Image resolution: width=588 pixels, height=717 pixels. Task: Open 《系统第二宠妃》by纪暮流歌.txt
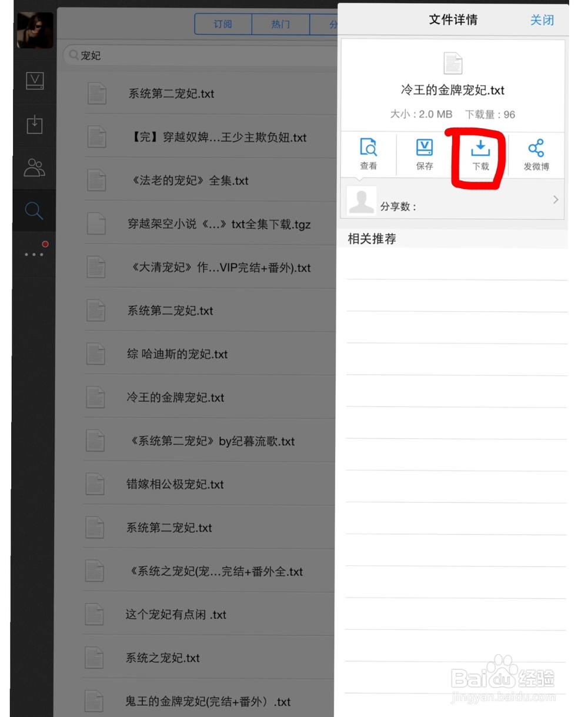[210, 441]
